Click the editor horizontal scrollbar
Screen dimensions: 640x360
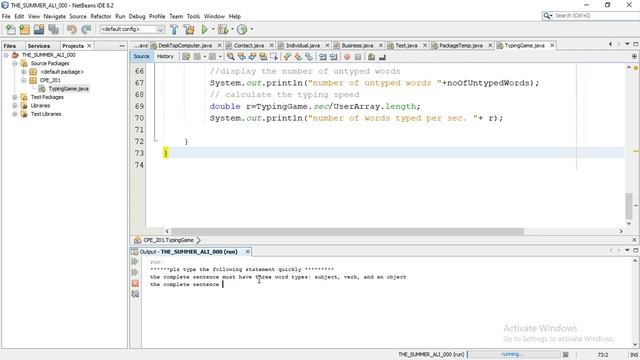pos(347,231)
